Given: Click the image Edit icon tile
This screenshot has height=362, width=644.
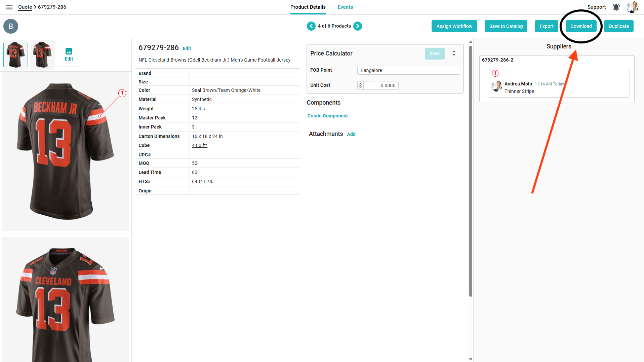Looking at the screenshot, I should (69, 55).
